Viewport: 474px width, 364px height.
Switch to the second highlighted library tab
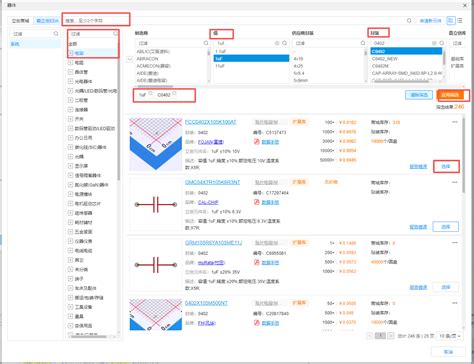pos(47,21)
